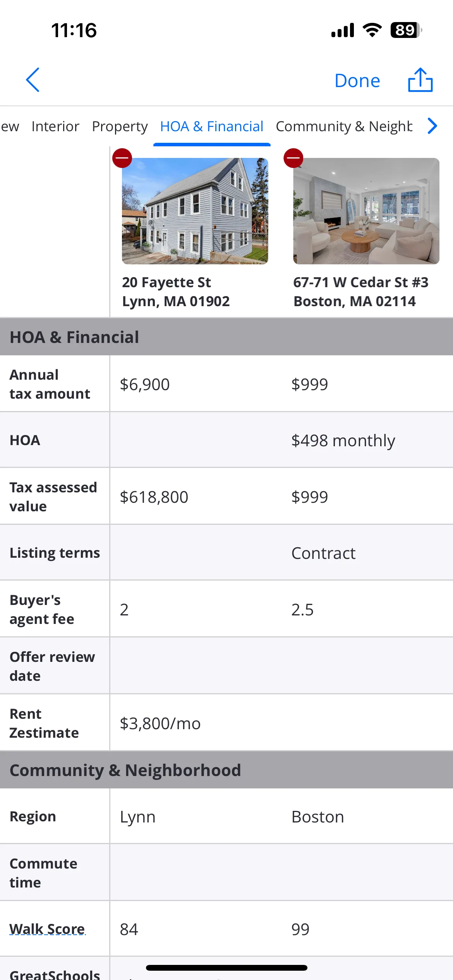Image resolution: width=453 pixels, height=980 pixels.
Task: Tap the 20 Fayette St address
Action: coord(176,292)
